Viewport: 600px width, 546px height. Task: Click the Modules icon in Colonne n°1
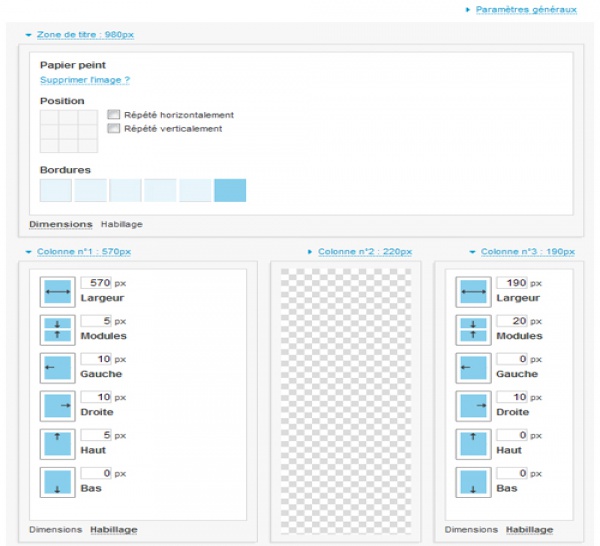(x=56, y=329)
